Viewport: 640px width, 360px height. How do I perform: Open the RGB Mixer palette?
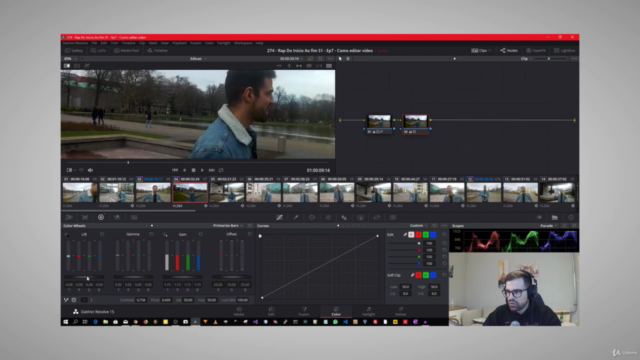(117, 218)
